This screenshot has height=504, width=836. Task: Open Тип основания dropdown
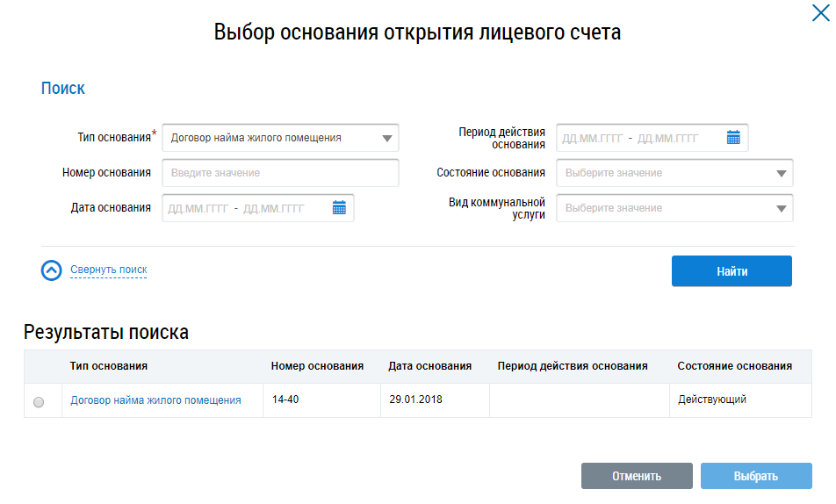(x=386, y=138)
